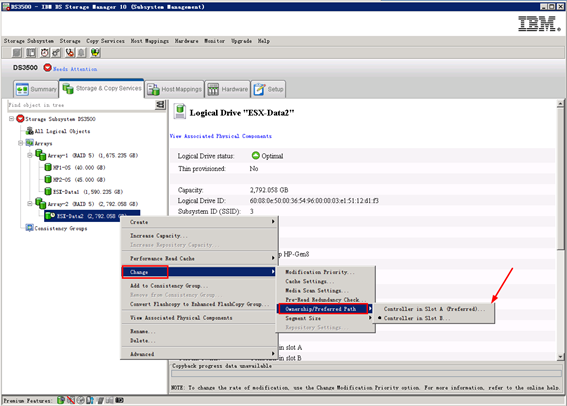The height and width of the screenshot is (406, 567).
Task: Collapse the Storage Subsystem DS3500 tree node
Action: pyautogui.click(x=12, y=119)
